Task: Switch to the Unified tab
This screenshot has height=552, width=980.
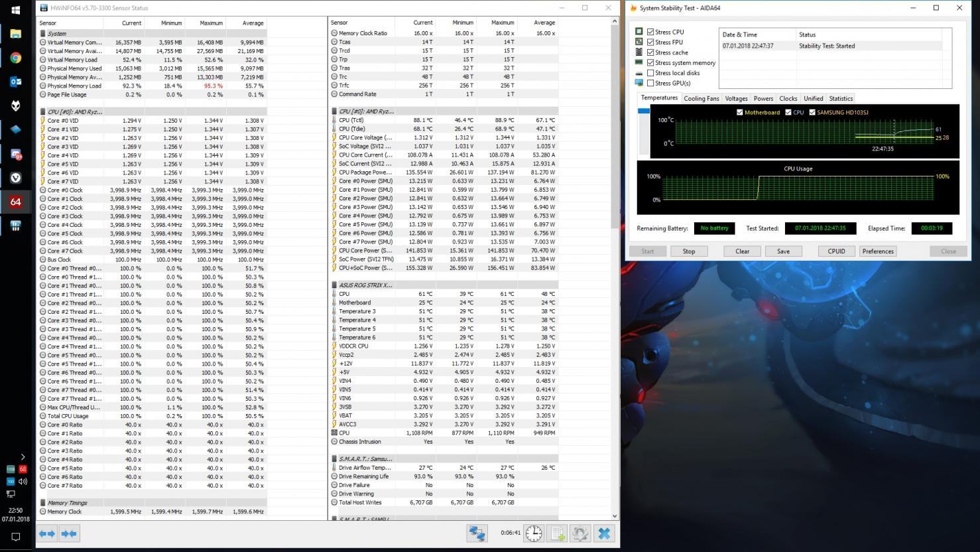Action: pos(814,98)
